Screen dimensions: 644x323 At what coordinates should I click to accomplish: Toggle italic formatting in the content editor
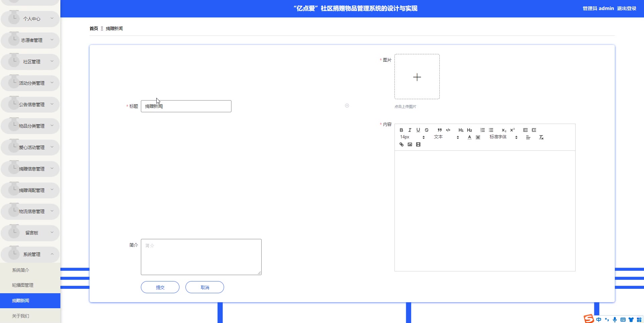click(x=410, y=130)
